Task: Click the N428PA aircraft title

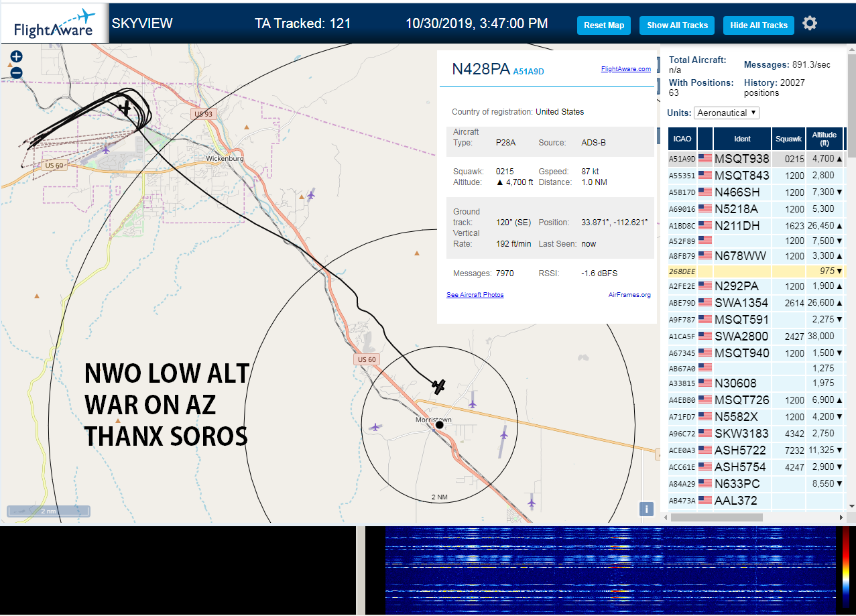Action: (x=481, y=69)
